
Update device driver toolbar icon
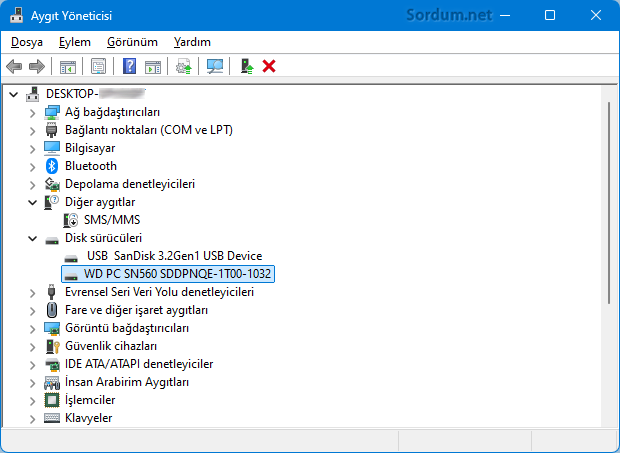coord(183,66)
